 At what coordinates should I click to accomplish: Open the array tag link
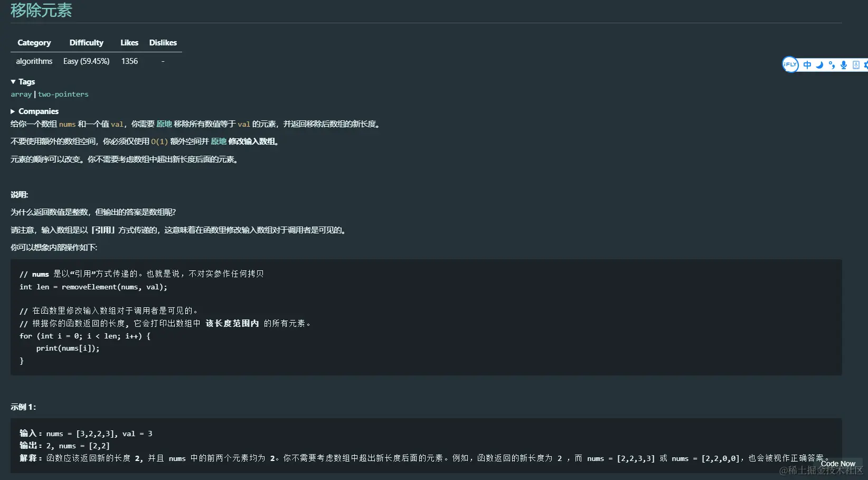21,95
